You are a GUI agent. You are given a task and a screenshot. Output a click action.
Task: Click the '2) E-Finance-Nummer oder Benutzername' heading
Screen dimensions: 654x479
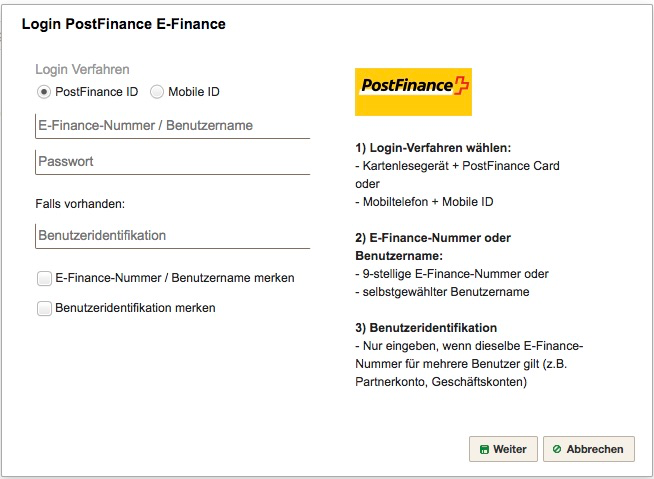tap(433, 247)
